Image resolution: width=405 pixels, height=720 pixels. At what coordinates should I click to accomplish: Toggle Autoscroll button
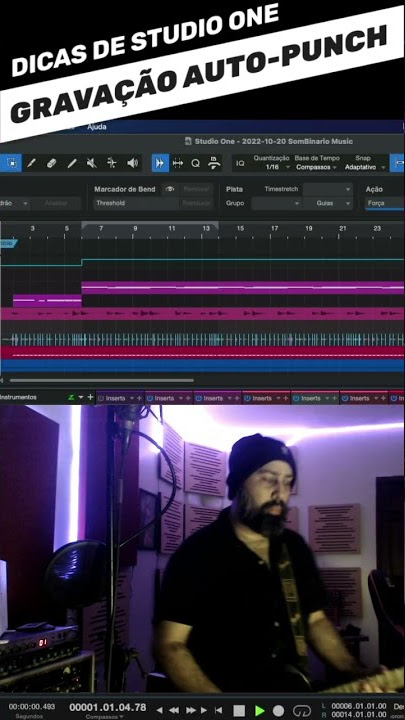(x=160, y=163)
